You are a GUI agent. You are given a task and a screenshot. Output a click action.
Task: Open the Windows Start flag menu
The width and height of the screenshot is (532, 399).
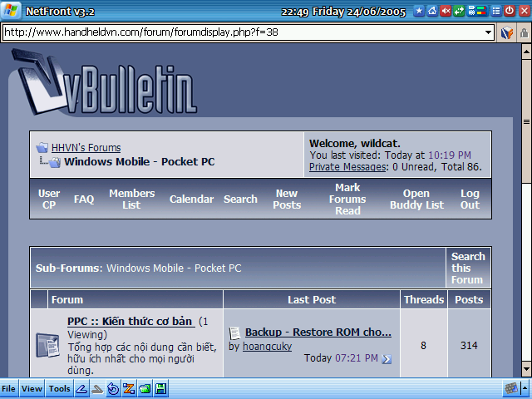(11, 11)
